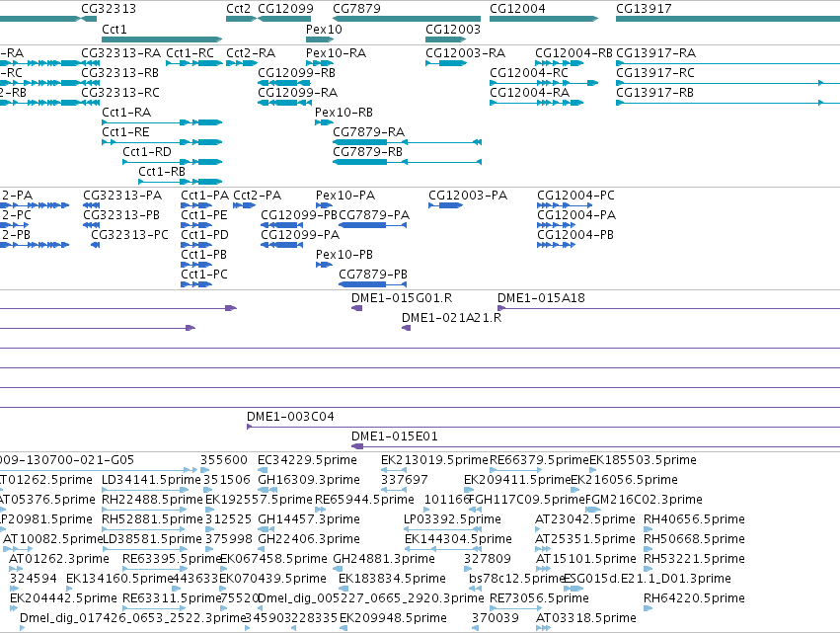Select transcript Cct1-RE
This screenshot has width=840, height=633.
(162, 142)
